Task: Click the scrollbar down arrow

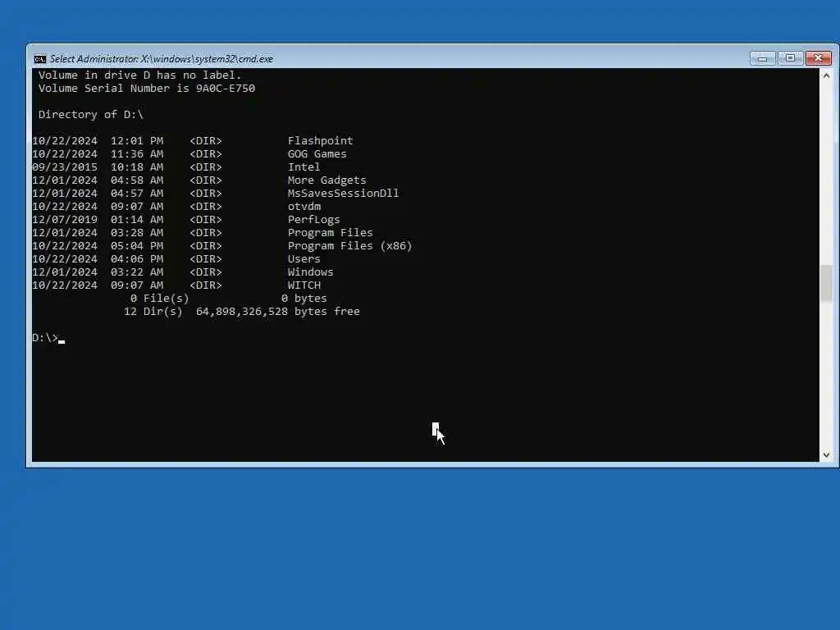Action: [826, 454]
